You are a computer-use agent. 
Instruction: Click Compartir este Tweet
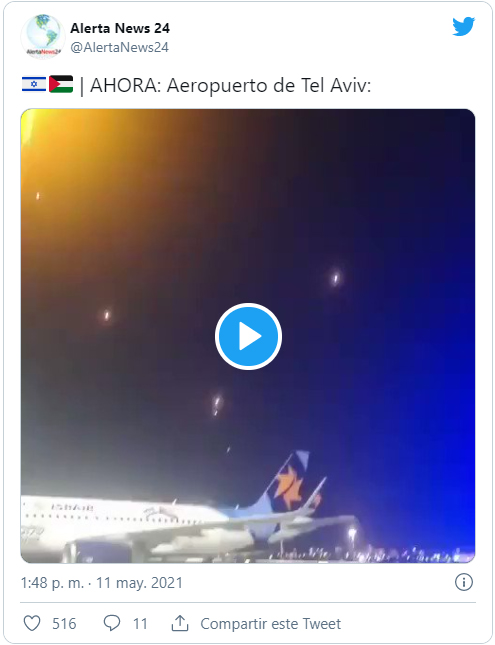point(270,624)
